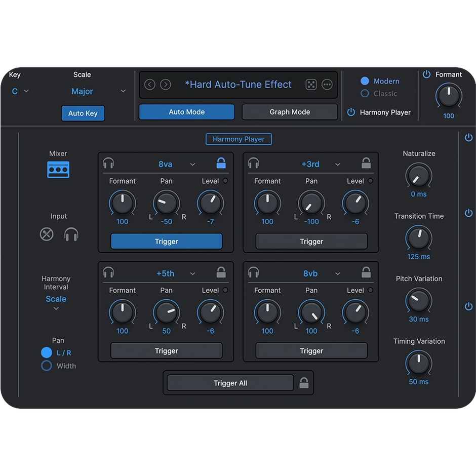476x476 pixels.
Task: Mute the input microphone icon
Action: coord(46,234)
